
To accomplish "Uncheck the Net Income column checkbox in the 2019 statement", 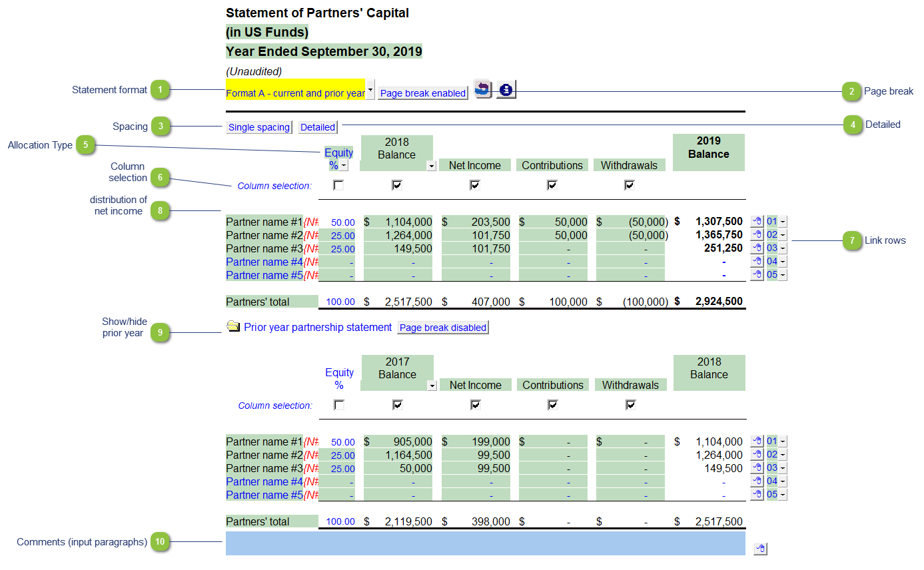I will [x=475, y=185].
